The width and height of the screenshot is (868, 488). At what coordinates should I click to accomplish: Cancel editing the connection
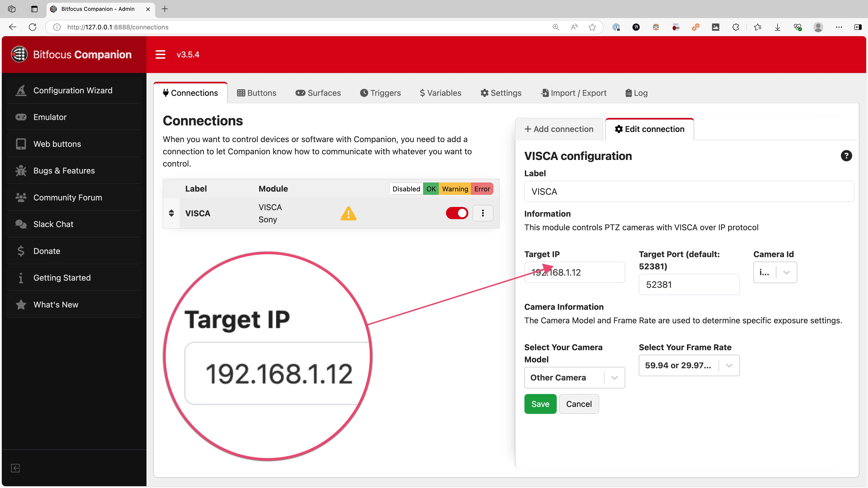[x=579, y=404]
